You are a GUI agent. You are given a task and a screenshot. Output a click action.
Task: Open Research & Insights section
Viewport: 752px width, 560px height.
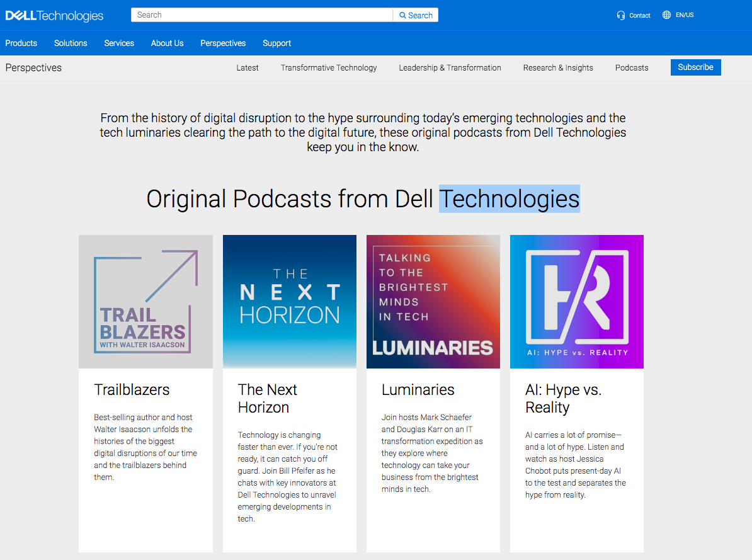tap(558, 68)
